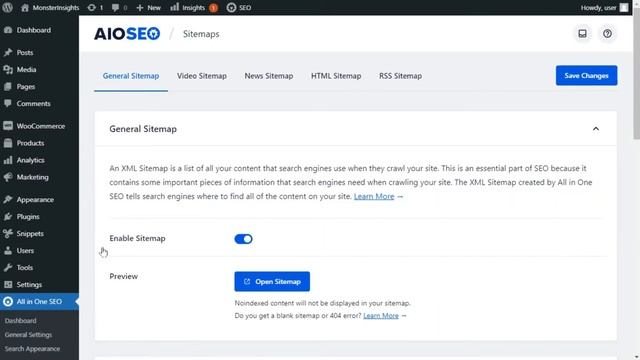Open the comments bubble in admin bar
The height and width of the screenshot is (360, 640).
119,7
